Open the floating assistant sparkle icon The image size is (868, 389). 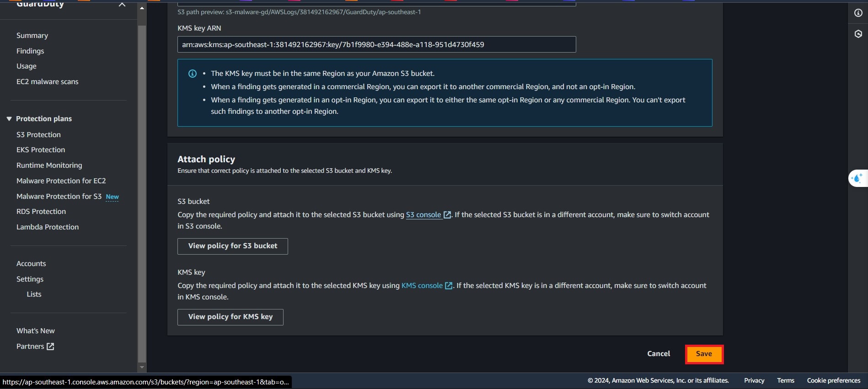(857, 178)
